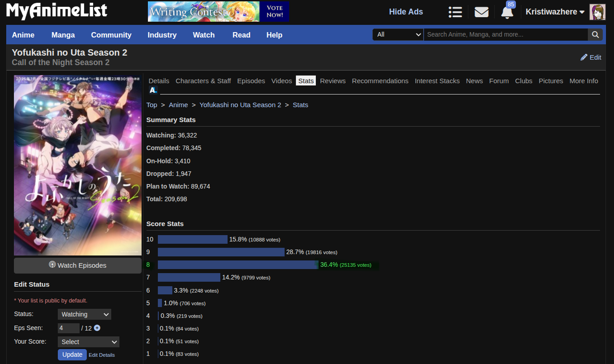
Task: Click the small 'A' logo under tabs
Action: point(153,90)
